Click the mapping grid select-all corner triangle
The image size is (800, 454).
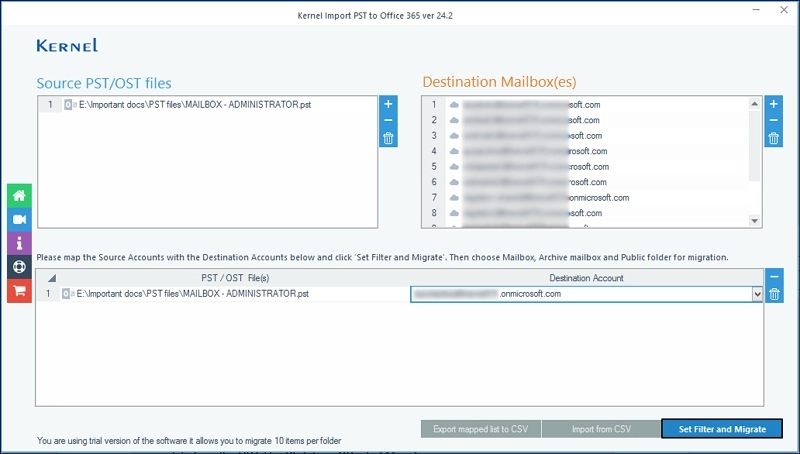pos(52,278)
